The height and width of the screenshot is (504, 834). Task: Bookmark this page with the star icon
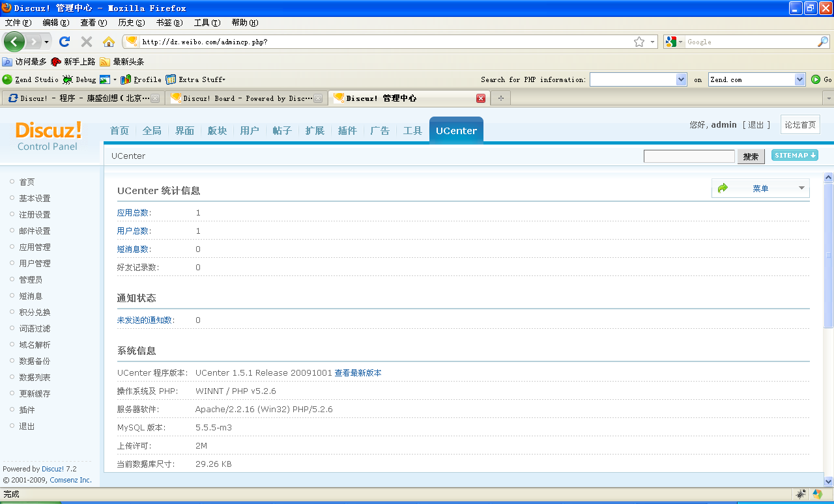[x=639, y=42]
